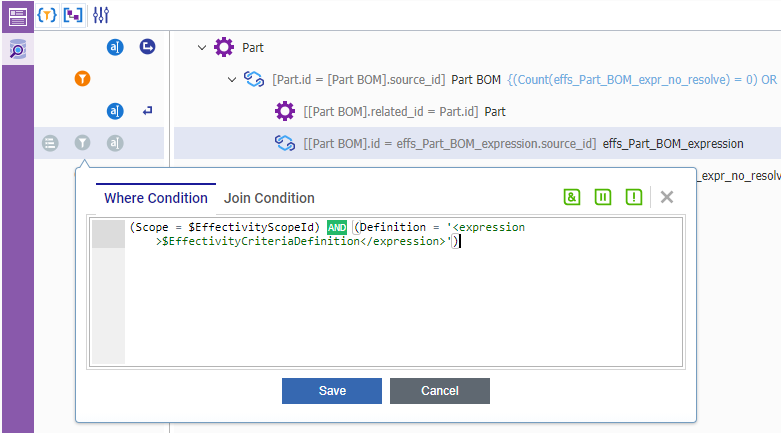781x433 pixels.
Task: Click the $EffectivityScopeId parameter text
Action: (251, 227)
